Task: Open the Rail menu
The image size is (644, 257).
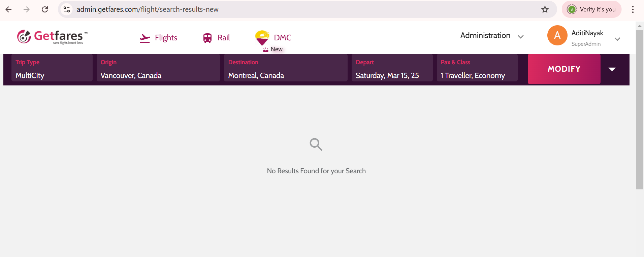Action: [x=224, y=38]
